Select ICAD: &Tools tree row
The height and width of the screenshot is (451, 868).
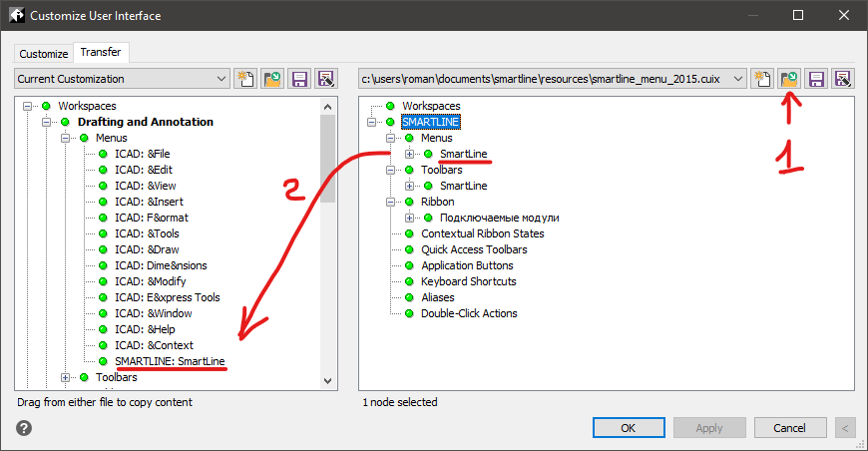click(147, 234)
